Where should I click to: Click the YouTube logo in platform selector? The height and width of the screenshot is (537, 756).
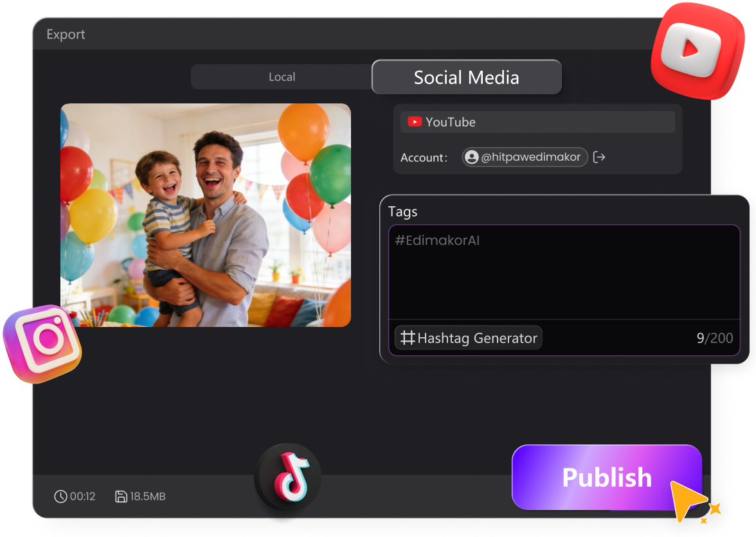[x=415, y=122]
